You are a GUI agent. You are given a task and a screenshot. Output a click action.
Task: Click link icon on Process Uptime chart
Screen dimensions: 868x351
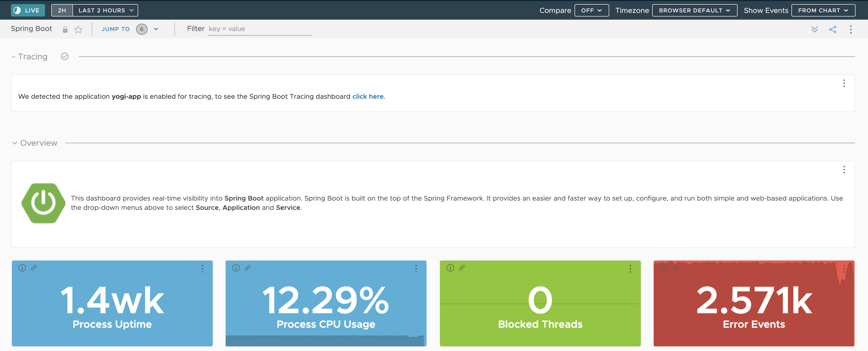[x=34, y=268]
